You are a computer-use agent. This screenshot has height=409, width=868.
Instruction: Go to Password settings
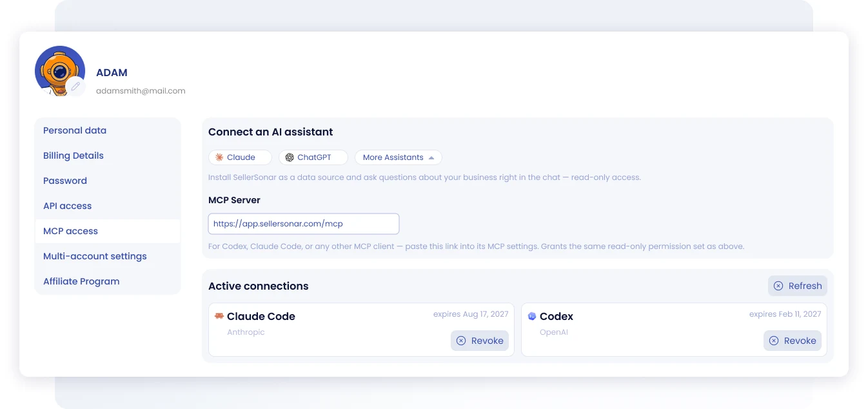[x=108, y=181]
